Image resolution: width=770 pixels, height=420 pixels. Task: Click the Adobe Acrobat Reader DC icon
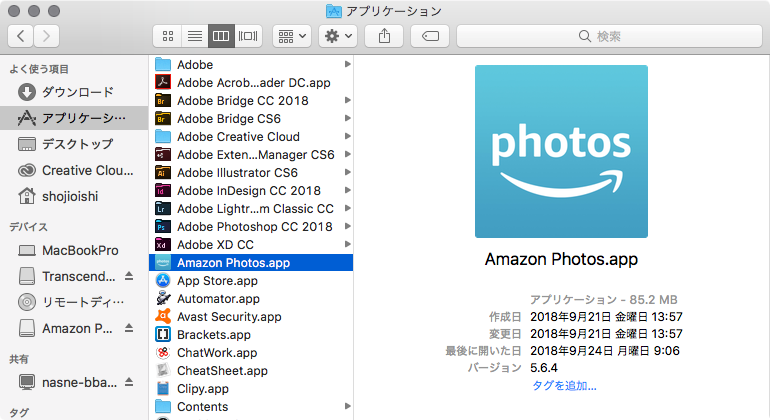click(x=163, y=82)
